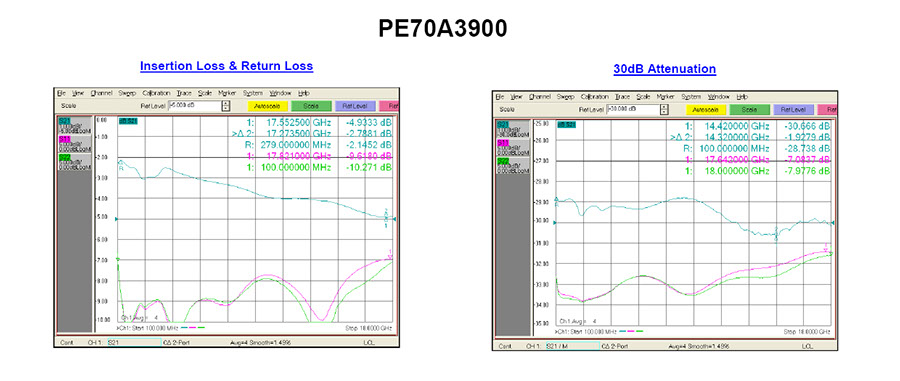This screenshot has height=381, width=900.
Task: Select S21 trace entry in Insertion Loss window
Action: click(75, 126)
